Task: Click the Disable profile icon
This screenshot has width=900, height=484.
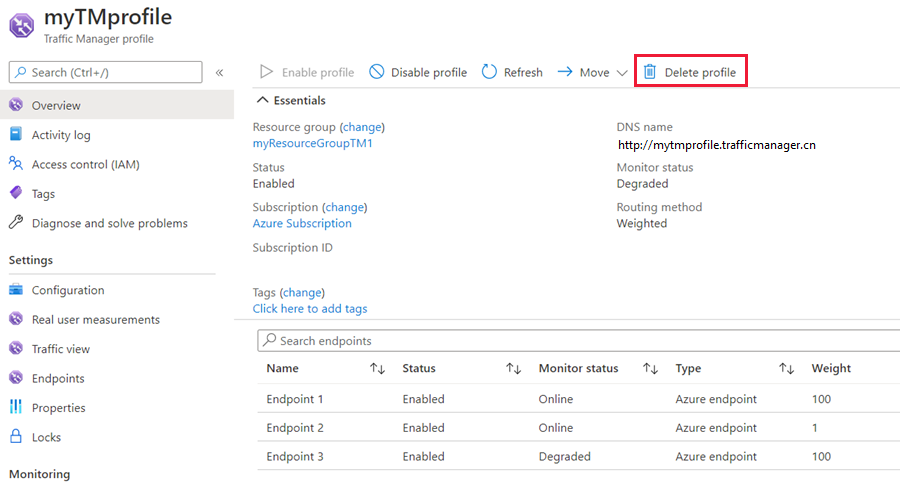Action: (x=376, y=72)
